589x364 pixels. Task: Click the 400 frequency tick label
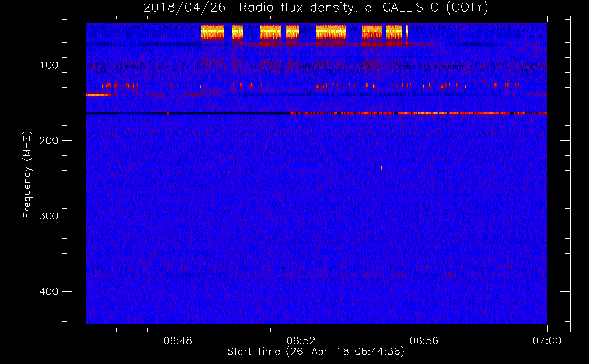coord(49,292)
